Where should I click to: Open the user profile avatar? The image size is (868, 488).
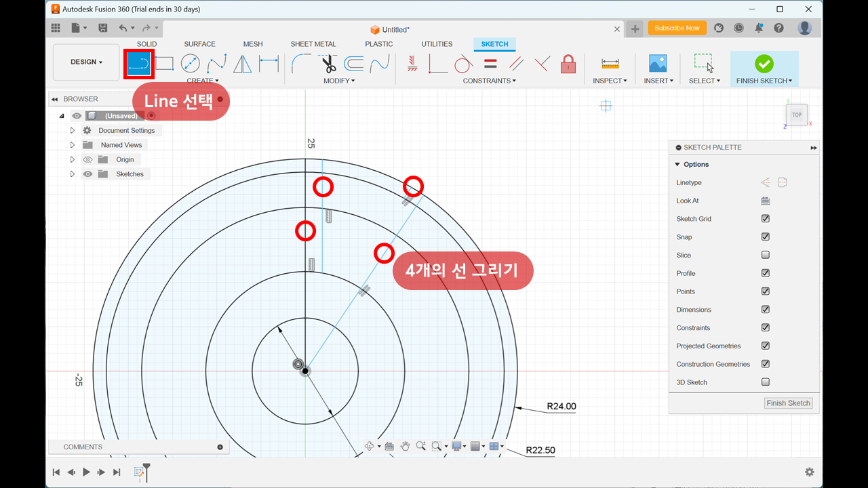(805, 28)
